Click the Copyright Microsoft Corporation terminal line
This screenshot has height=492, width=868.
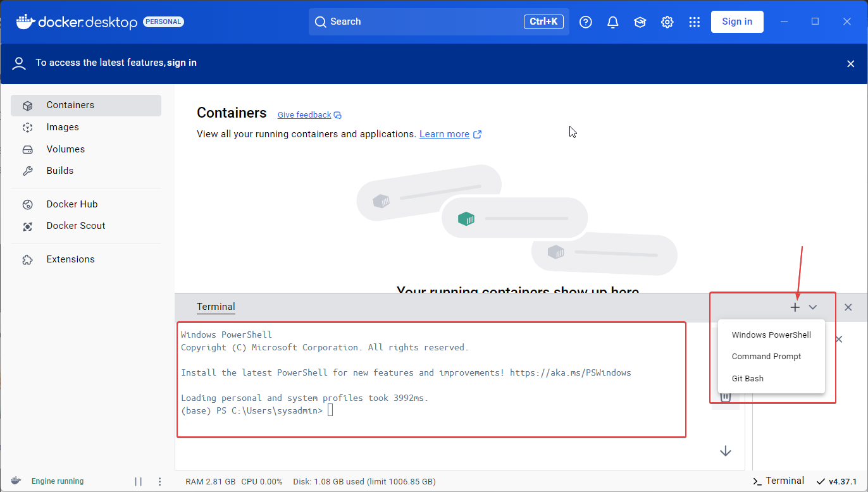[325, 347]
